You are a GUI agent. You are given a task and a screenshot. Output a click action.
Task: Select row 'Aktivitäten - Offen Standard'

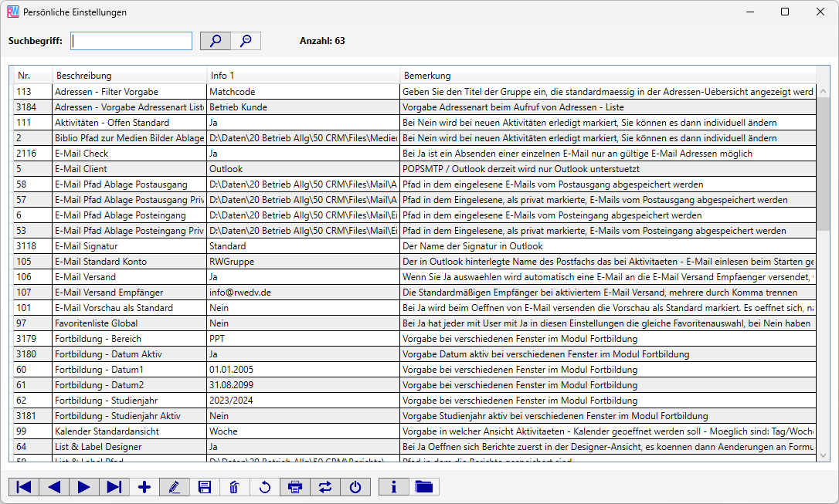(415, 123)
